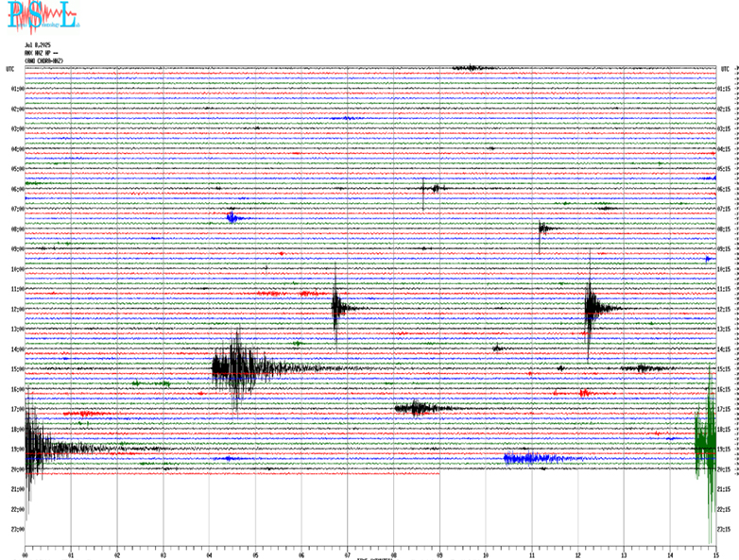Click the UTC label at top right
The image size is (739, 560).
(724, 69)
